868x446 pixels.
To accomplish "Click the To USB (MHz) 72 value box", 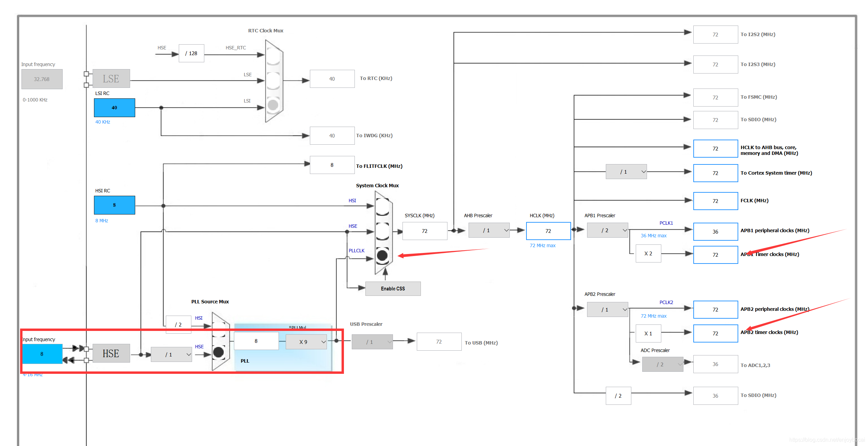I will tap(439, 342).
